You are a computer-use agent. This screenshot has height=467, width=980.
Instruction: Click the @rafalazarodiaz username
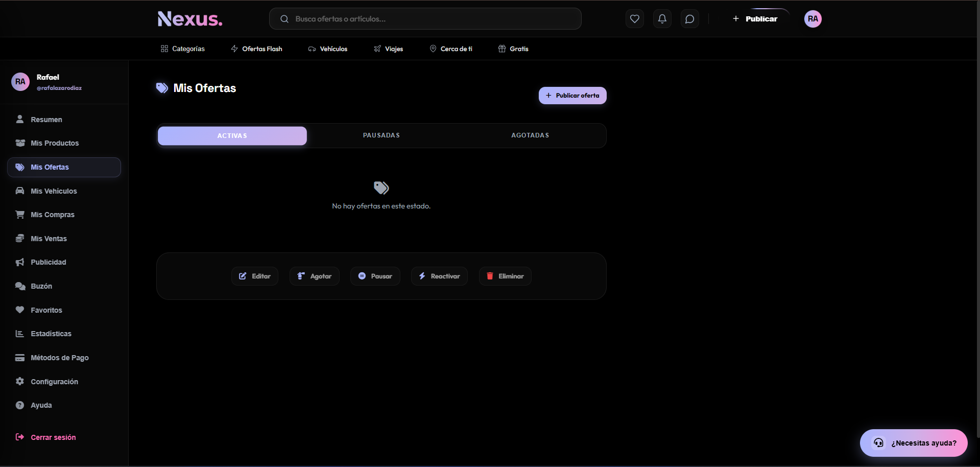(59, 88)
